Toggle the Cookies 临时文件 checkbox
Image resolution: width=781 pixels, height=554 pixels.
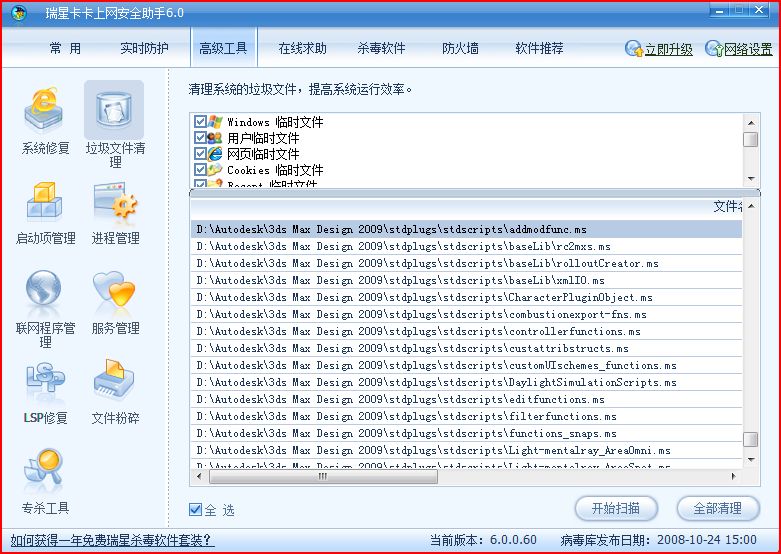(200, 169)
